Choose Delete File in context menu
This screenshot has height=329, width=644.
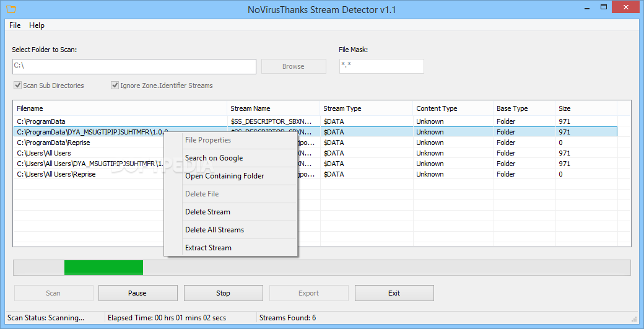coord(230,194)
